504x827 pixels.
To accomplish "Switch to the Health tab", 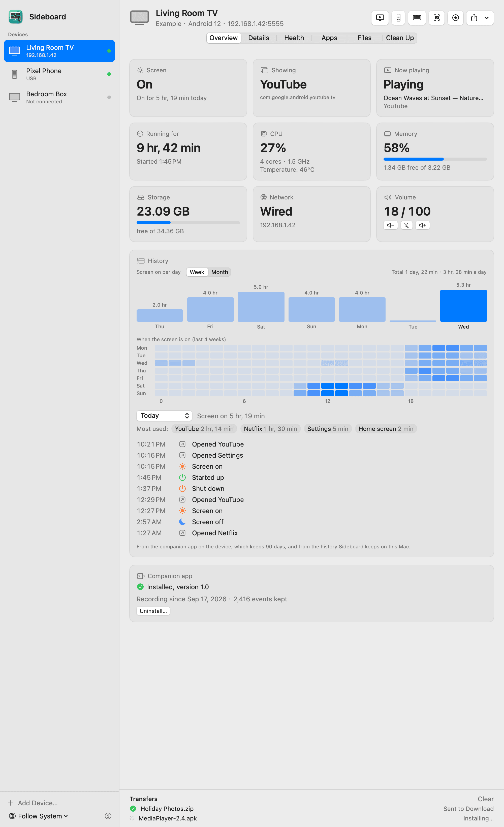I will point(294,38).
